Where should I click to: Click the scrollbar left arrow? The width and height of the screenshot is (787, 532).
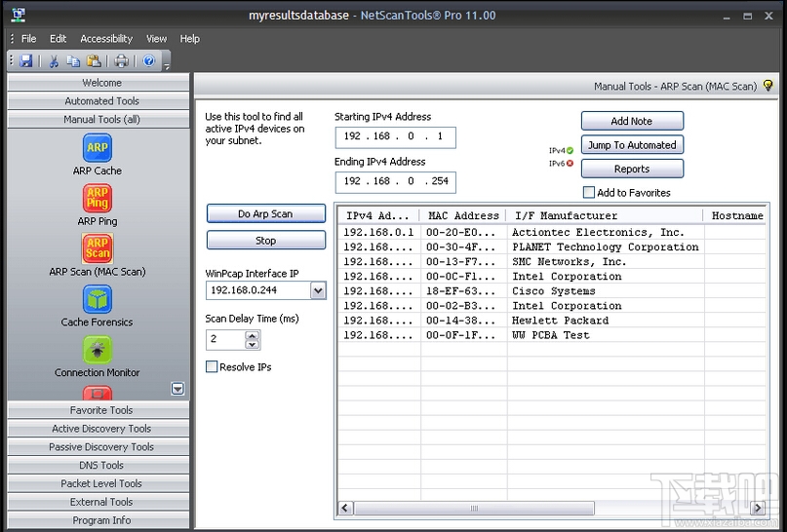(x=345, y=508)
